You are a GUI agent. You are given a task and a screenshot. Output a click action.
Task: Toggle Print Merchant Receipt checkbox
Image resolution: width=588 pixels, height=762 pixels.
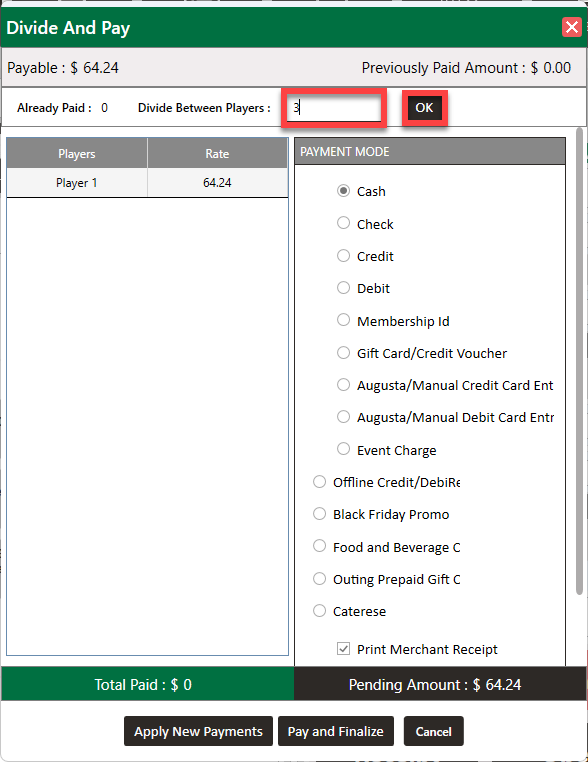point(344,649)
